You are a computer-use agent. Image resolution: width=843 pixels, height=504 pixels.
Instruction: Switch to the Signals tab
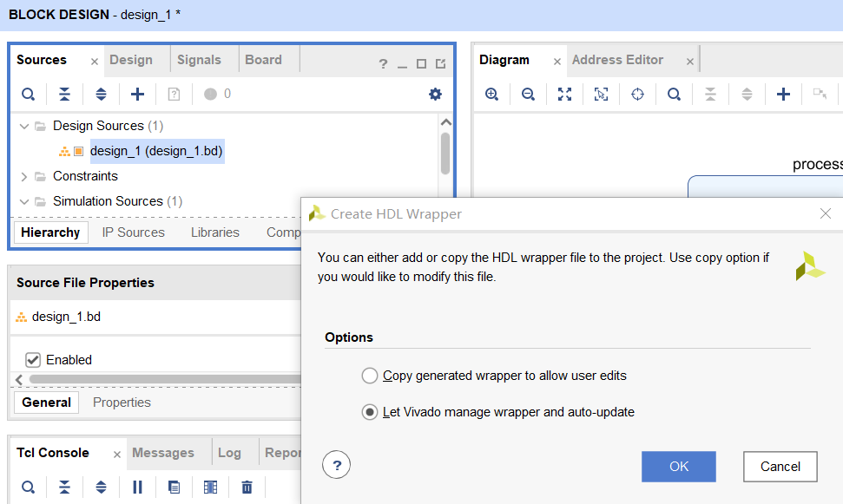(199, 60)
